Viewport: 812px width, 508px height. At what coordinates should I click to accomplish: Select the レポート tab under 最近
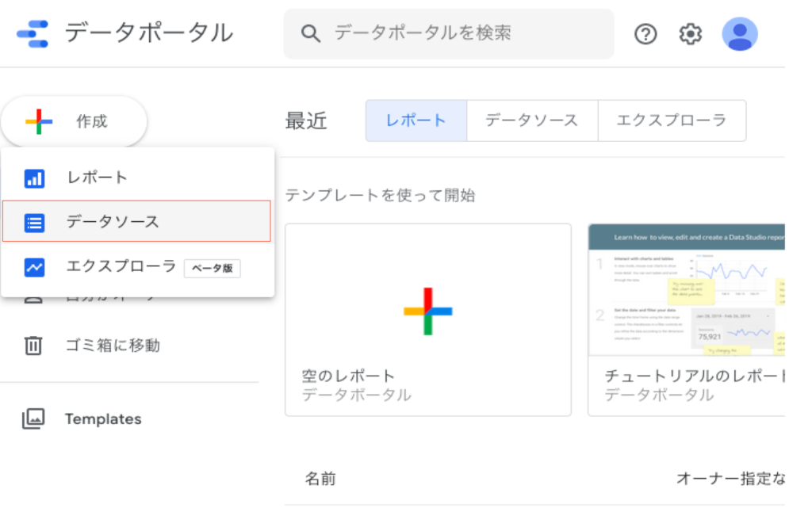pos(416,120)
